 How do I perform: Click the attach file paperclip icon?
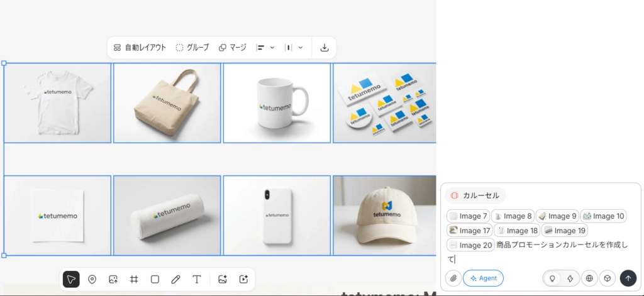453,278
